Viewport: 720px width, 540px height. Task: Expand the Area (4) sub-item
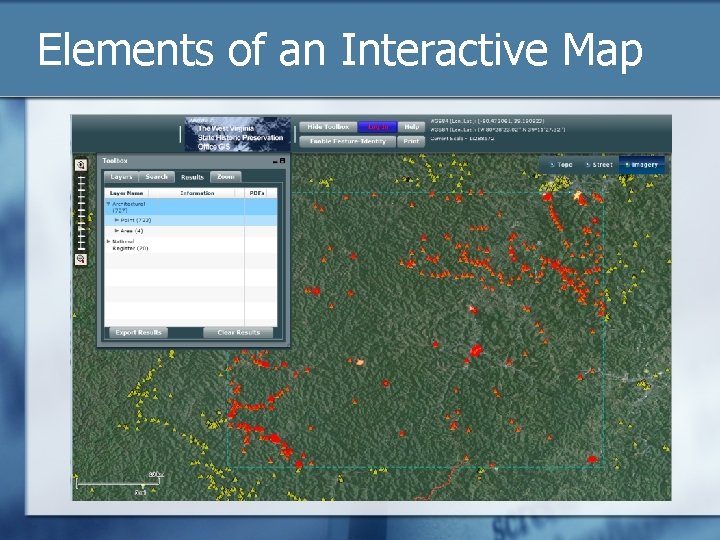(x=117, y=231)
